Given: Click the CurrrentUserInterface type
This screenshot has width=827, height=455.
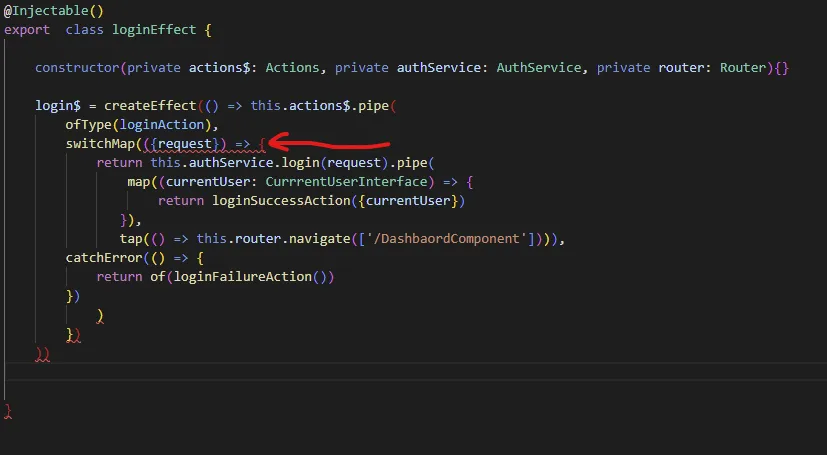Looking at the screenshot, I should pos(346,181).
